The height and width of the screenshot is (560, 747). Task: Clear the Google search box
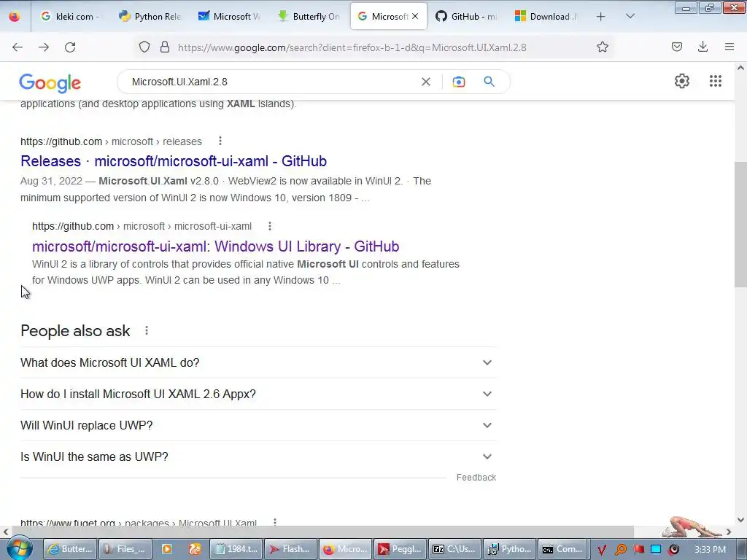[x=426, y=82]
